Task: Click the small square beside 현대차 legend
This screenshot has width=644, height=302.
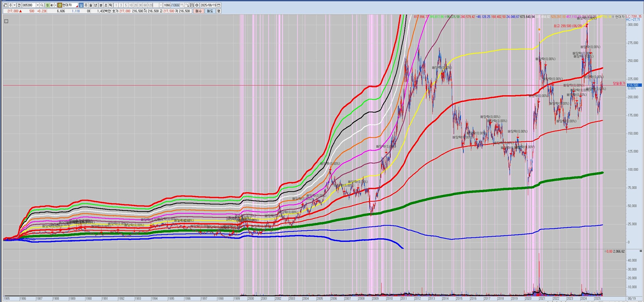Action: coord(613,17)
